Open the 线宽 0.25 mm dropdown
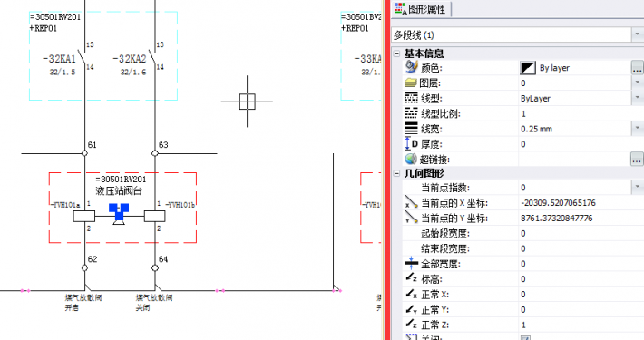 point(638,129)
